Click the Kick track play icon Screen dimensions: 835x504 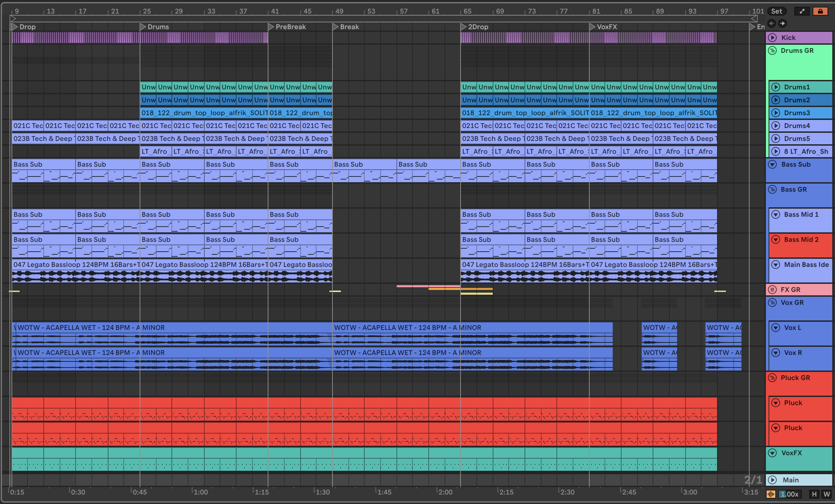coord(773,38)
